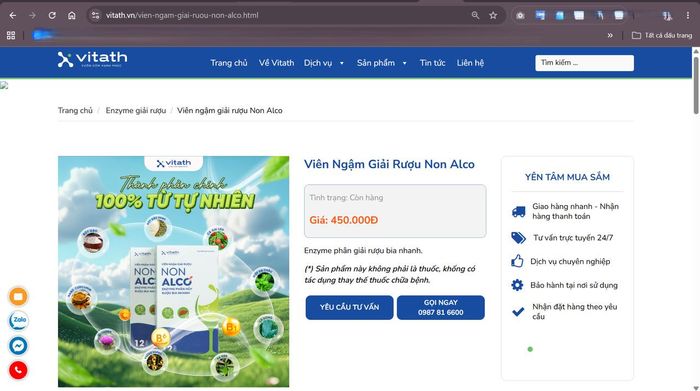700x391 pixels.
Task: Open the Enzyme giải rượu breadcrumb link
Action: point(136,110)
